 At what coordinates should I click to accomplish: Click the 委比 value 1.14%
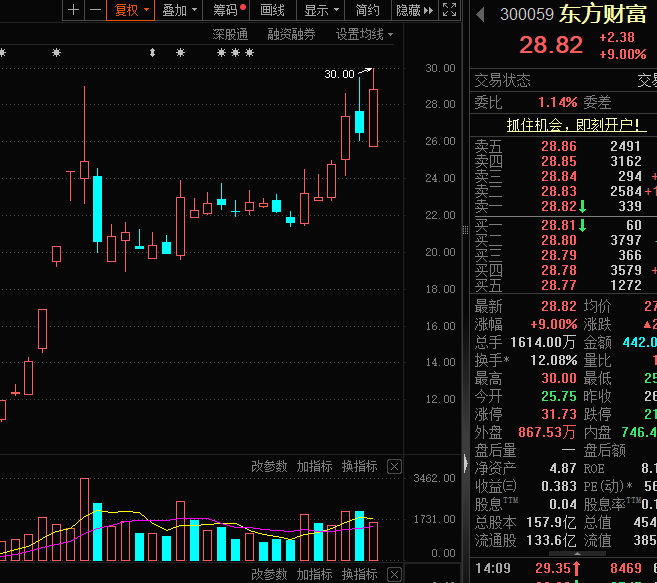click(557, 102)
